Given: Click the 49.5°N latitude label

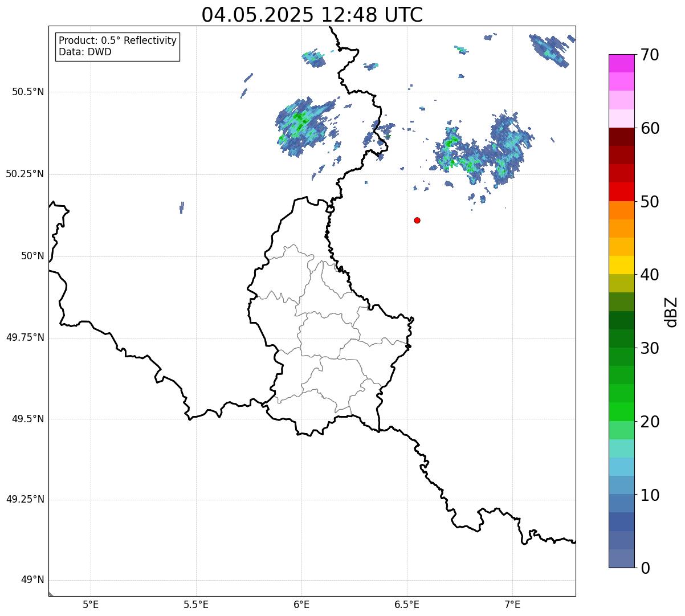Looking at the screenshot, I should [28, 419].
